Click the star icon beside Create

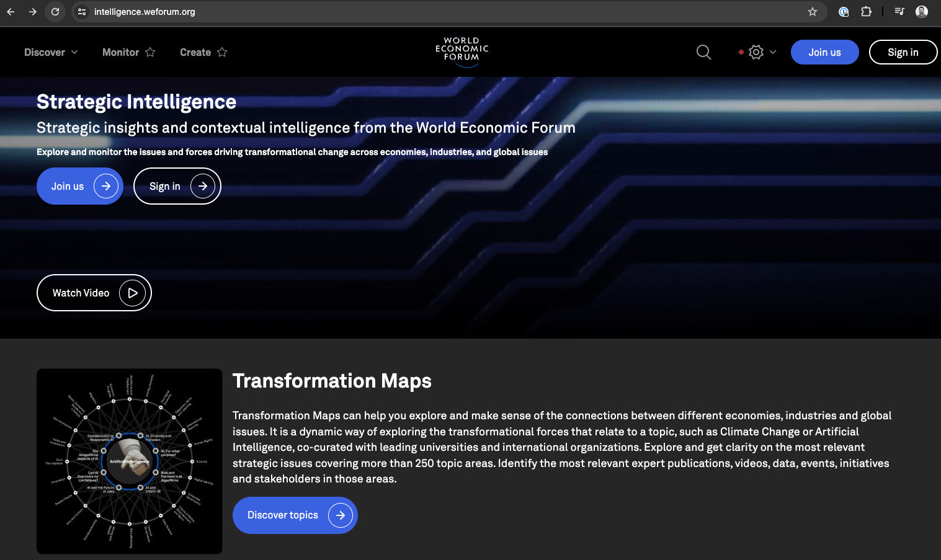pos(222,52)
